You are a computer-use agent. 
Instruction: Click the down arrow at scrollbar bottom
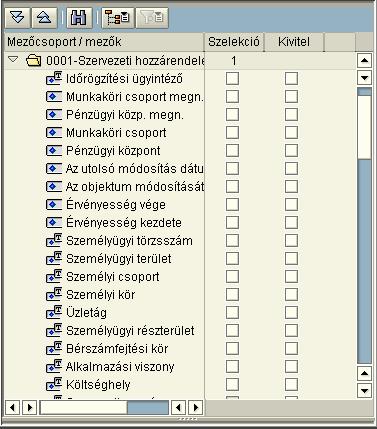point(364,390)
